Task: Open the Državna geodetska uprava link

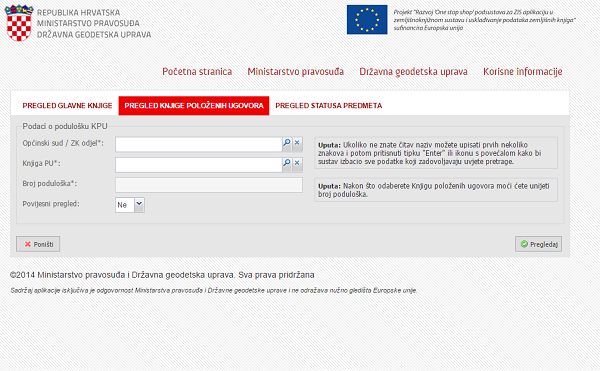Action: (x=413, y=72)
